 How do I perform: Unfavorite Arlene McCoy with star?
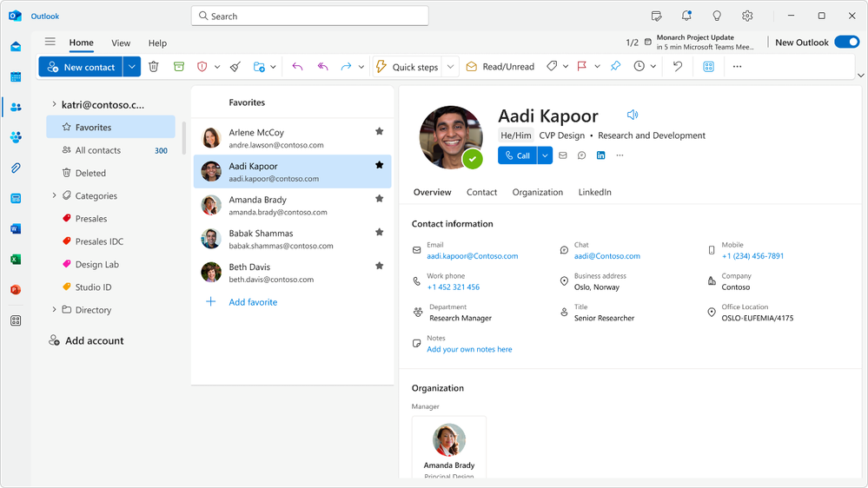(379, 132)
